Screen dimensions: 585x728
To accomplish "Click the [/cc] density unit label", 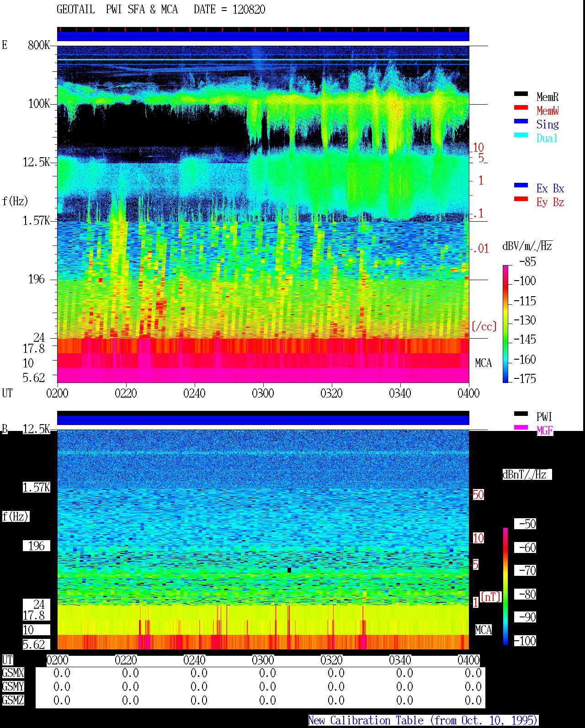I will pos(484,326).
